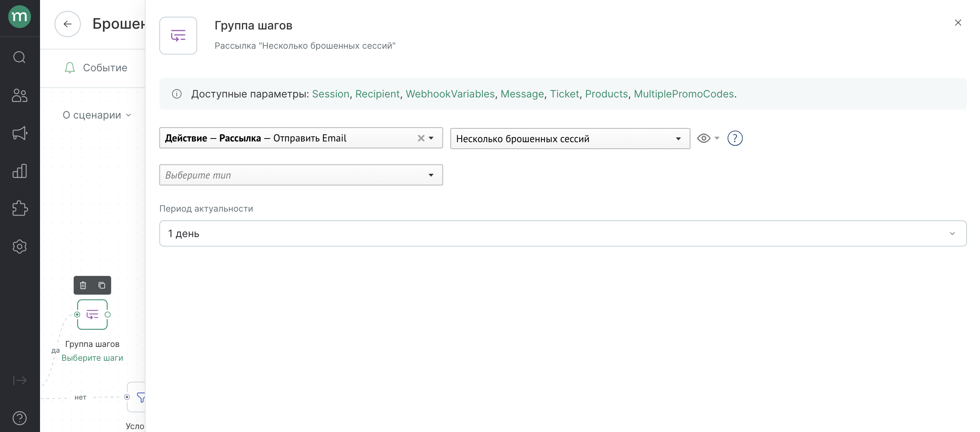
Task: Open the customers (people) sidebar icon
Action: coord(19,95)
